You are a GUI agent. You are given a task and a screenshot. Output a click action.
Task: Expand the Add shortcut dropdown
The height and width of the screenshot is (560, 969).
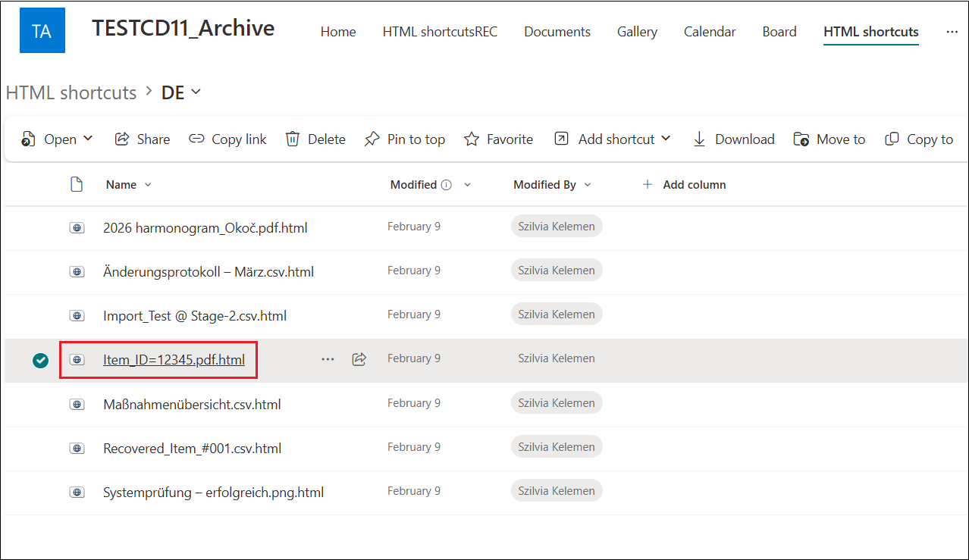click(666, 139)
